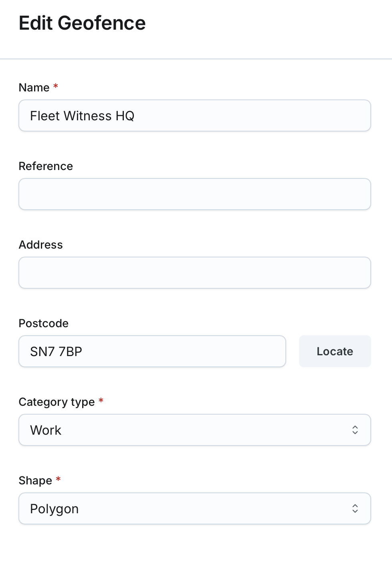Viewport: 392px width, 567px height.
Task: Click the divider line under the heading
Action: [x=196, y=59]
